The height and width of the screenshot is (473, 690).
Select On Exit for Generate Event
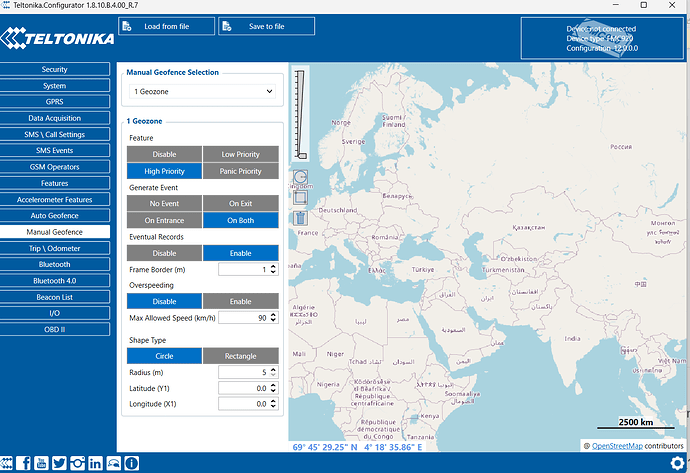(x=241, y=204)
